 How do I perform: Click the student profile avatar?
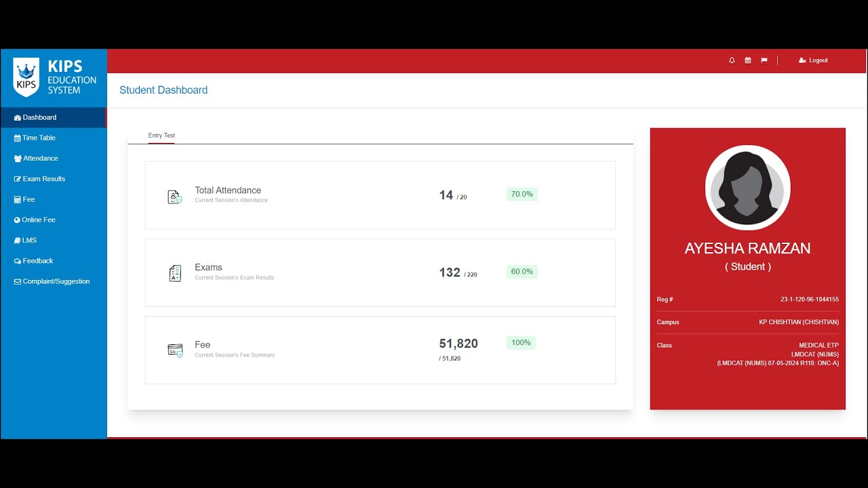[x=747, y=188]
